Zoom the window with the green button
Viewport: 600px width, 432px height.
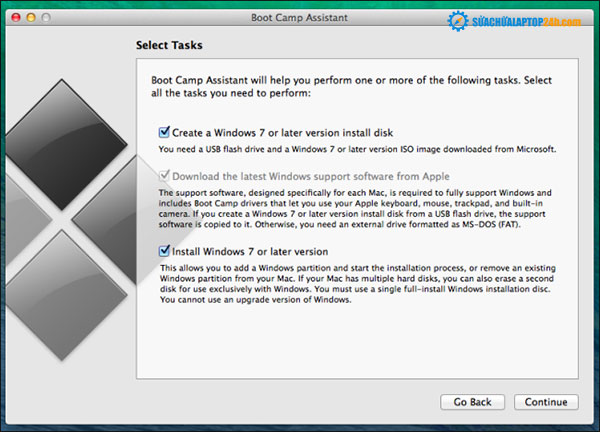[47, 18]
